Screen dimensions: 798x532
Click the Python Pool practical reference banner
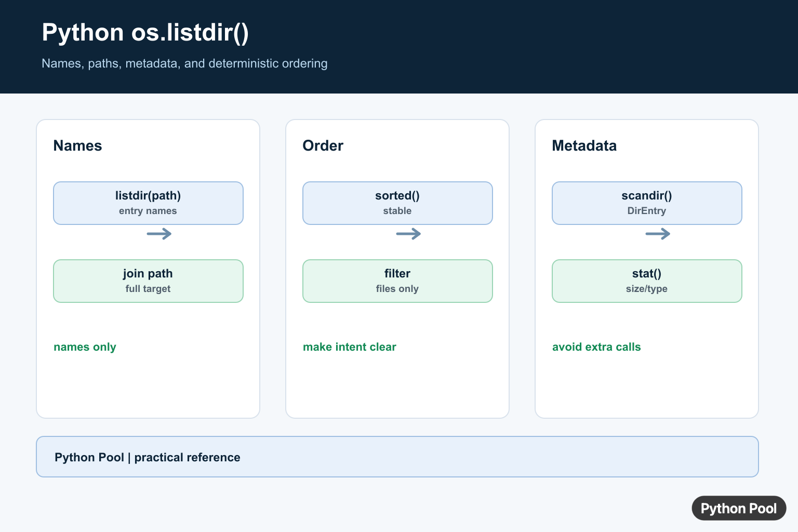[397, 457]
